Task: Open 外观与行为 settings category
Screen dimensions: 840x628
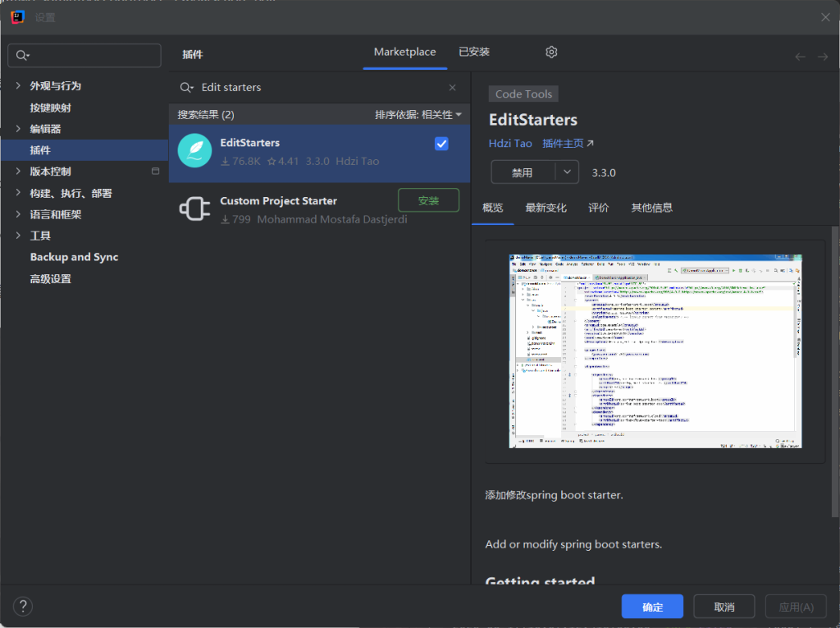Action: pos(55,86)
